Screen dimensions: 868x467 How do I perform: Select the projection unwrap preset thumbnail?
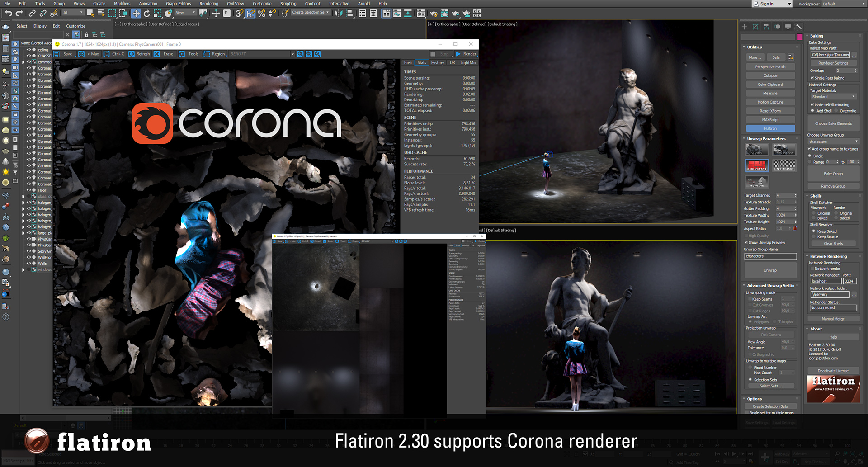click(756, 182)
